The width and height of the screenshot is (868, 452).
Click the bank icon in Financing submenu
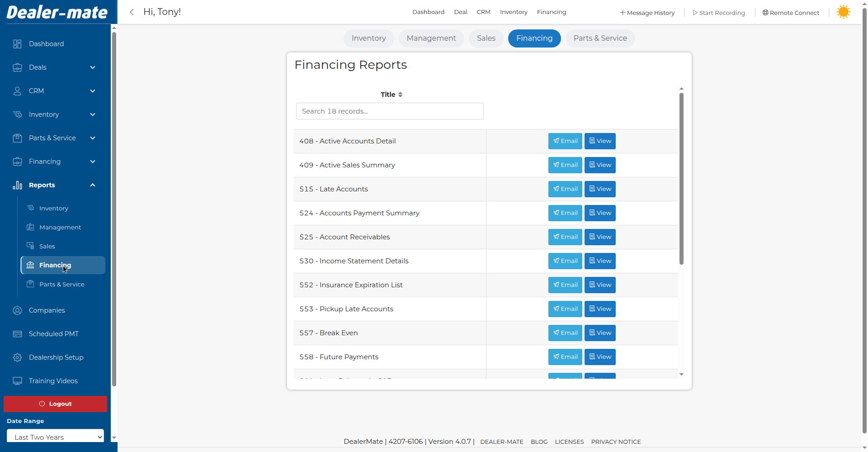click(x=30, y=265)
